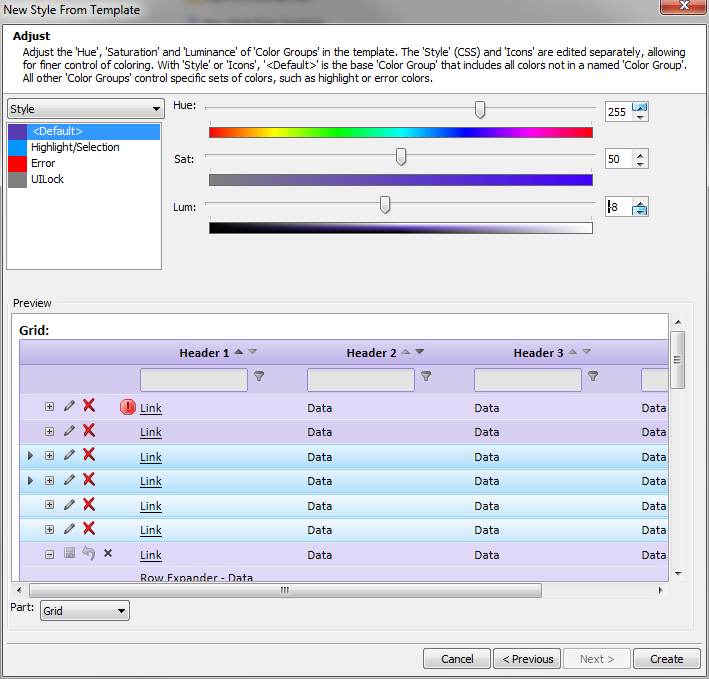Click the save disk icon in last row
The height and width of the screenshot is (679, 709).
pos(69,552)
